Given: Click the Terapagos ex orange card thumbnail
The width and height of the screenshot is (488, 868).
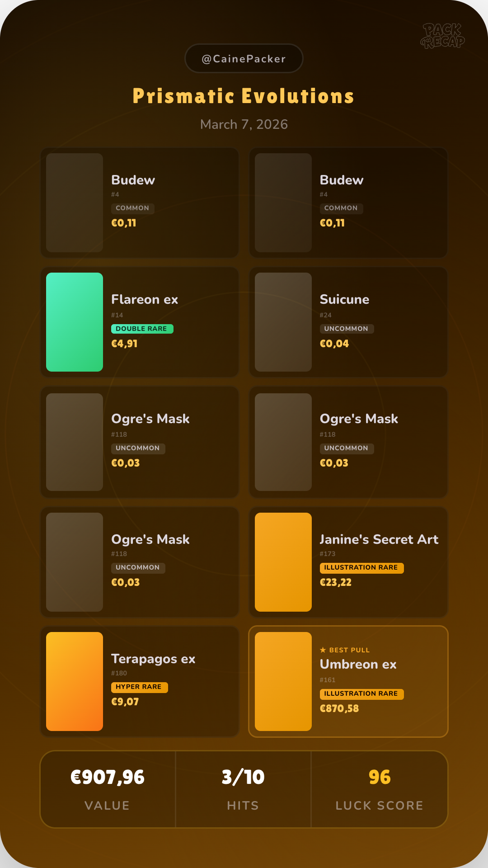Looking at the screenshot, I should 75,681.
